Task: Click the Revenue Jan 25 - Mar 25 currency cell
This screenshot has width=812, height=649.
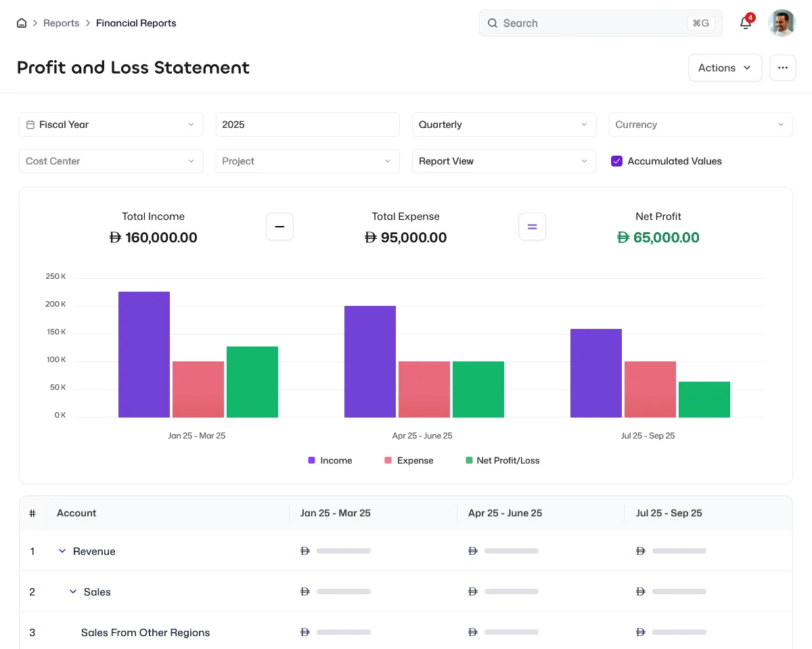Action: (336, 551)
